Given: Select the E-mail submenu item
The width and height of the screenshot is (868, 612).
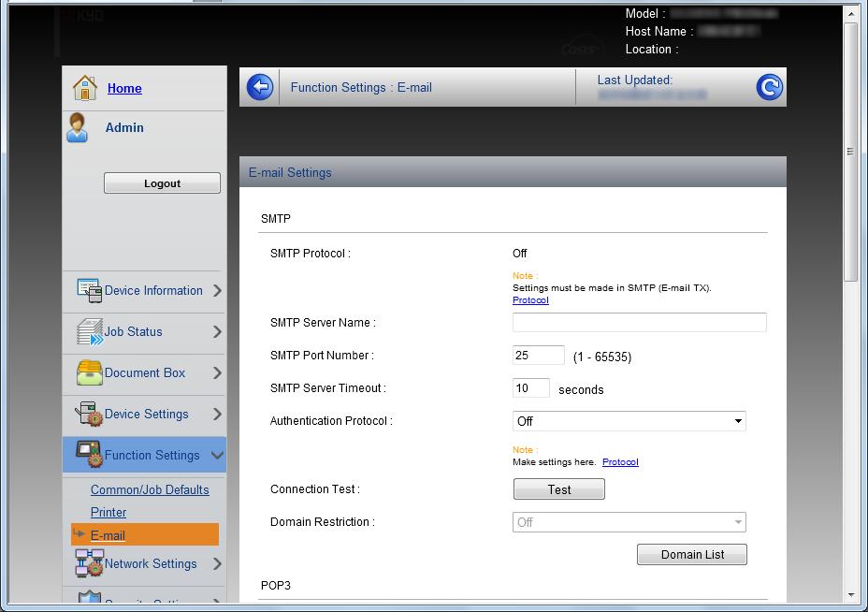Looking at the screenshot, I should pyautogui.click(x=145, y=534).
